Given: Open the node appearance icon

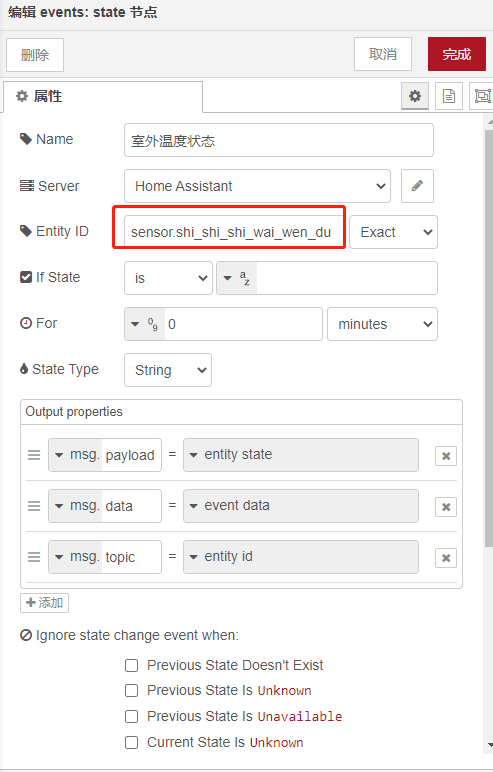Looking at the screenshot, I should [x=482, y=96].
